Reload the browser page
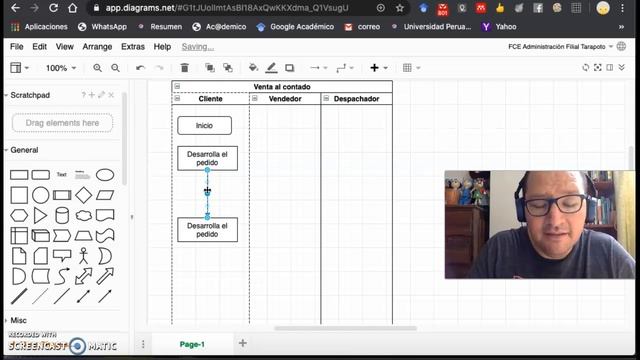This screenshot has height=360, width=640. click(x=53, y=8)
